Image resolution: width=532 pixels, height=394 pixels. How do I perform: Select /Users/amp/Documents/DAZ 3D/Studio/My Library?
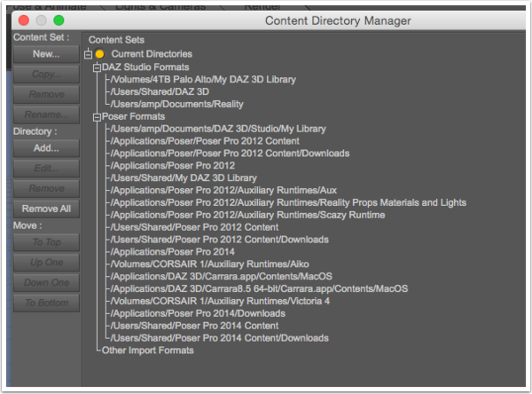(218, 129)
